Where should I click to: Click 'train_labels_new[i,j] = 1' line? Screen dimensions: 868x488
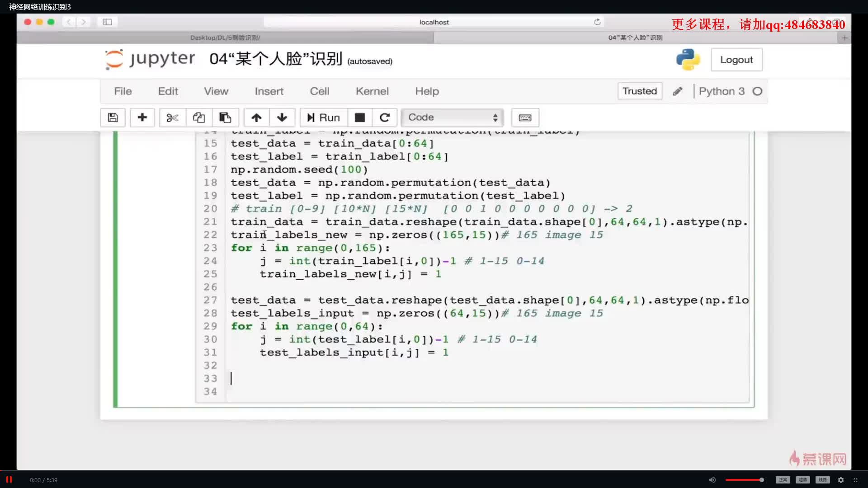point(350,274)
